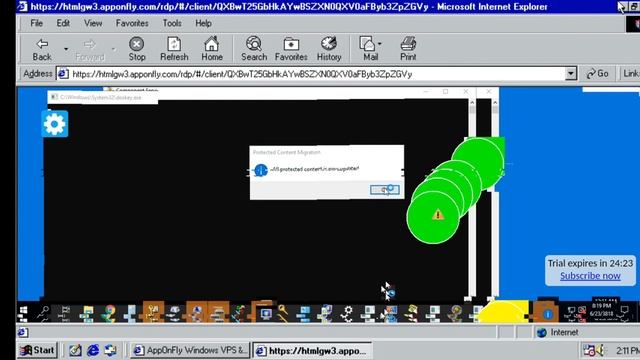Open the Chrome icon on the remote taskbar
The width and height of the screenshot is (640, 360).
click(x=109, y=313)
